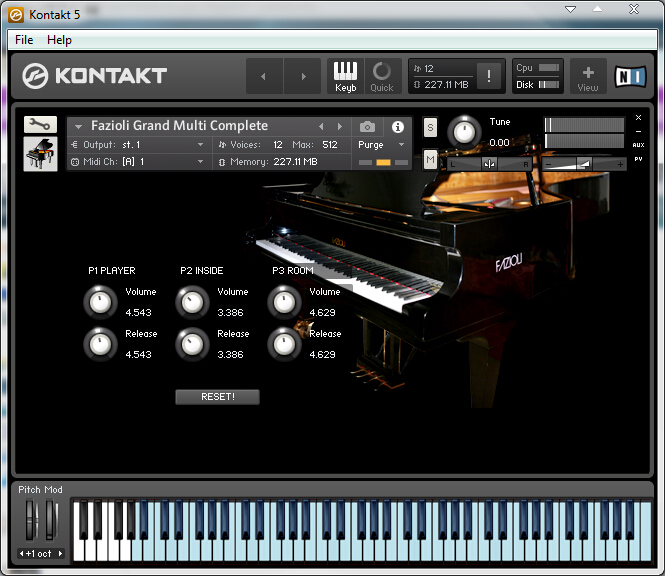Click the grand piano instrument thumbnail
The image size is (665, 576).
coord(40,154)
